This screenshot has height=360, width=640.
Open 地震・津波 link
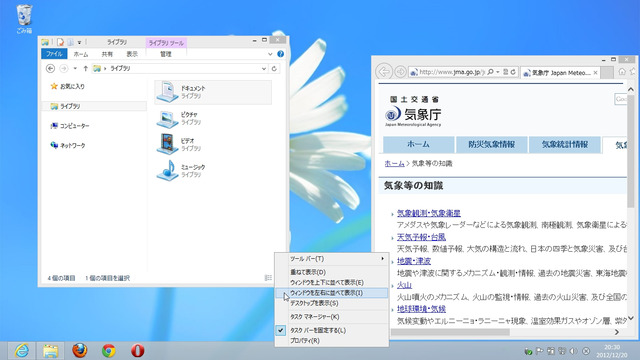tap(414, 261)
